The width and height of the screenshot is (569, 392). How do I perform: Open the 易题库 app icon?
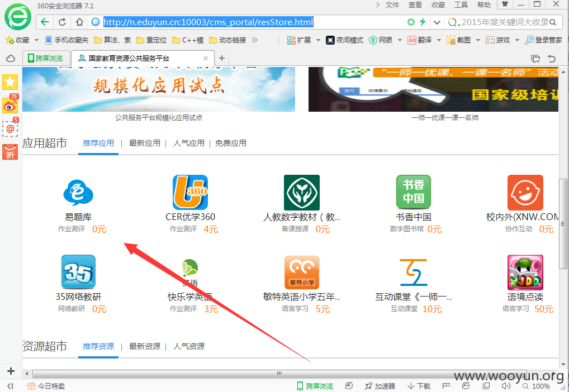coord(78,193)
